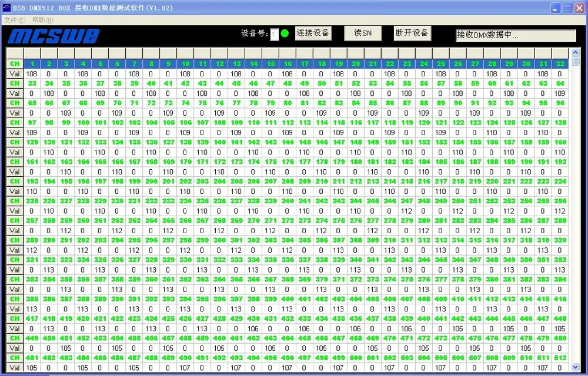Screen dimensions: 588x376
Task: Click the 设备号 device number input box
Action: (x=274, y=35)
